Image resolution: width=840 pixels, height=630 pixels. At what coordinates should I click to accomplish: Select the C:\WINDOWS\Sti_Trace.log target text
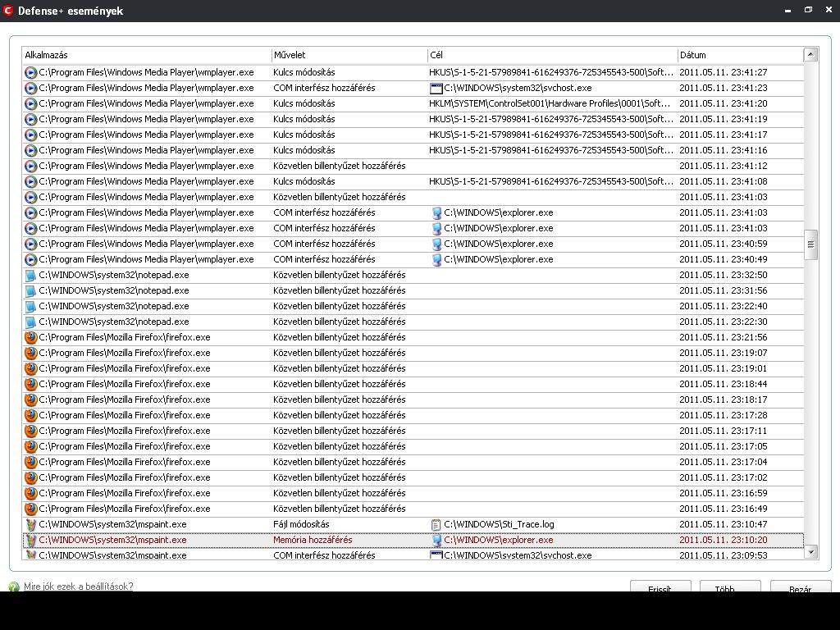tap(499, 524)
